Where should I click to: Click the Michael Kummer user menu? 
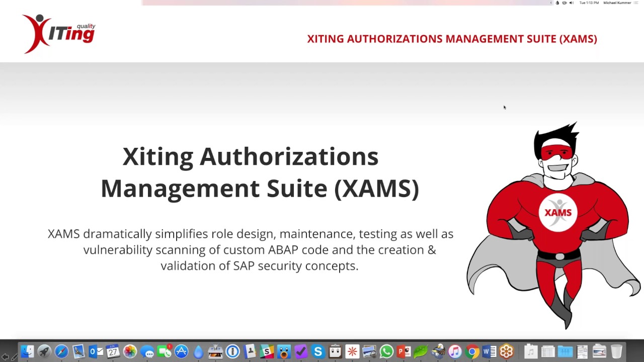point(617,3)
